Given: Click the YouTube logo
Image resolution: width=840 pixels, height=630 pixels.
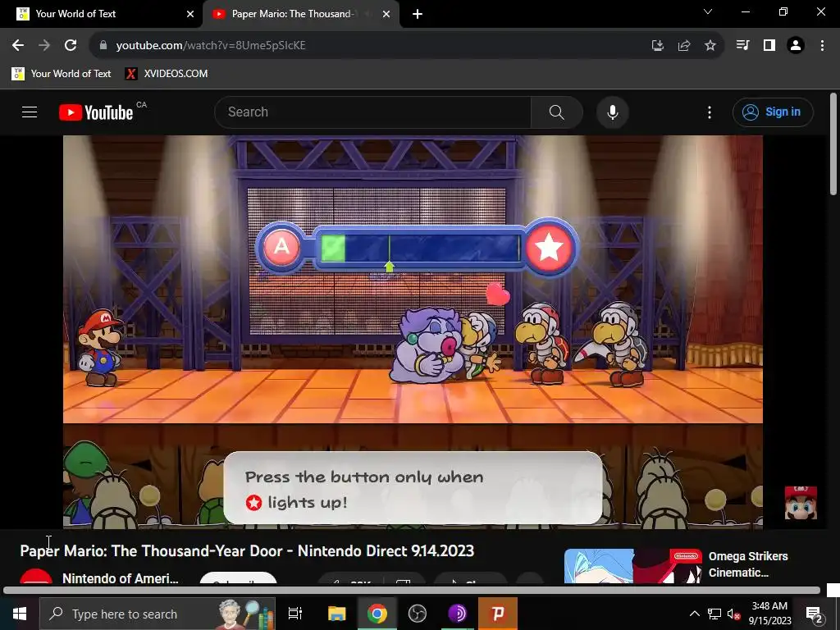Looking at the screenshot, I should (x=96, y=112).
